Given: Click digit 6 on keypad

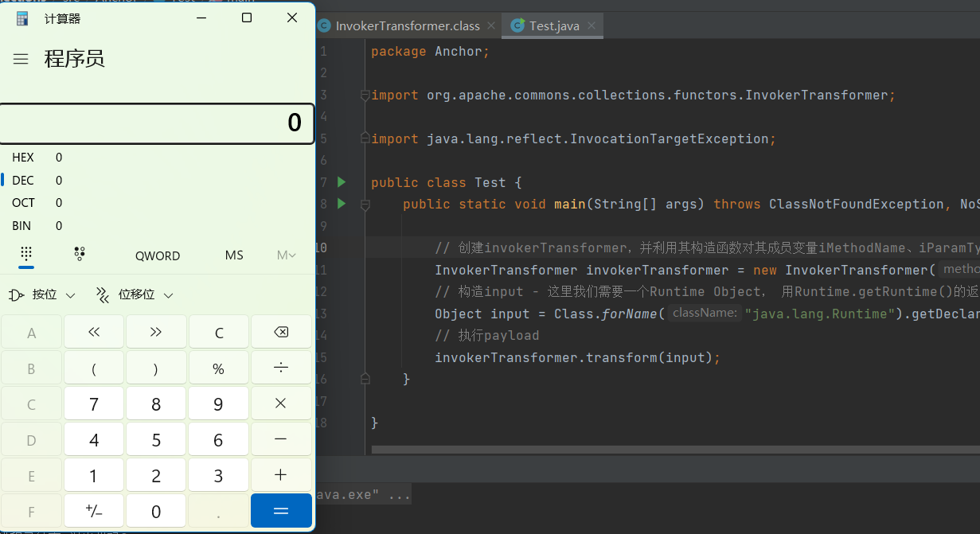Looking at the screenshot, I should point(219,439).
